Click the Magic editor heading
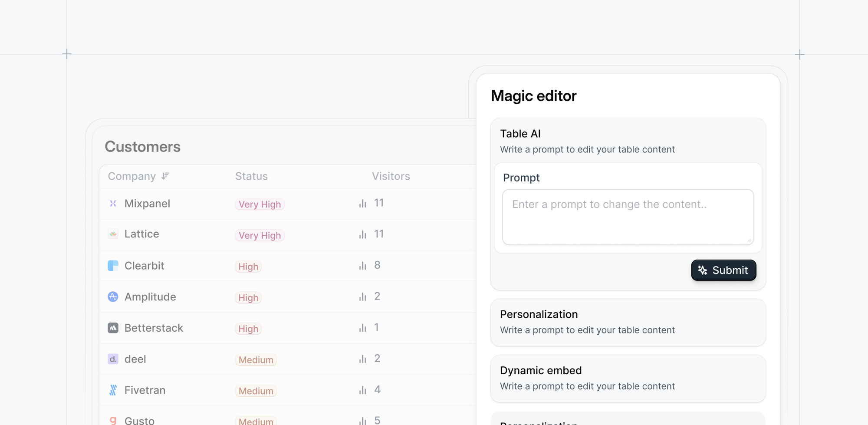868x425 pixels. tap(534, 96)
